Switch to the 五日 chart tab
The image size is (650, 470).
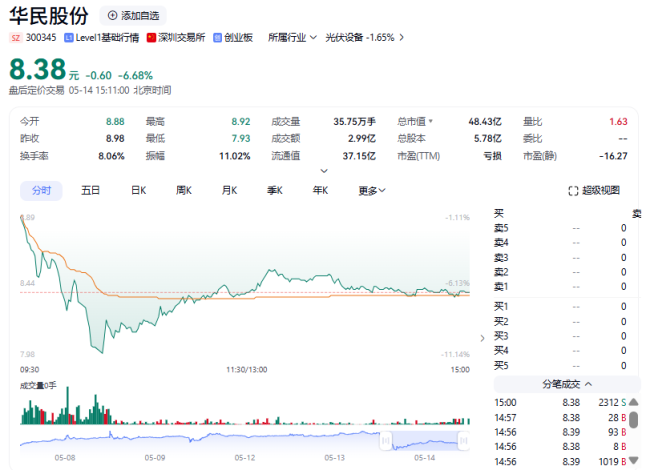click(91, 191)
